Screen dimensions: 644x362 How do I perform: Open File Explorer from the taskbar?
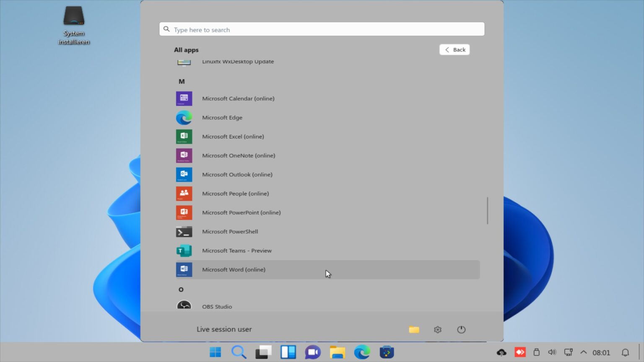point(337,352)
